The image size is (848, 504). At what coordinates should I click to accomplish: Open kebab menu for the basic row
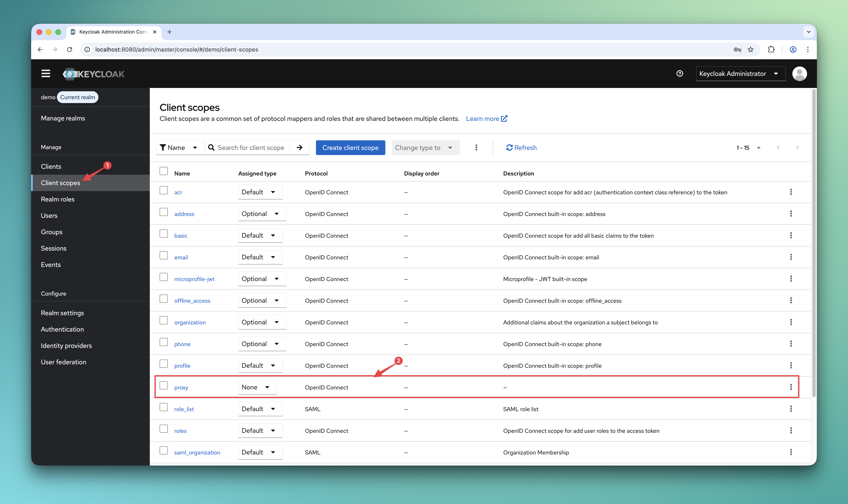[791, 235]
